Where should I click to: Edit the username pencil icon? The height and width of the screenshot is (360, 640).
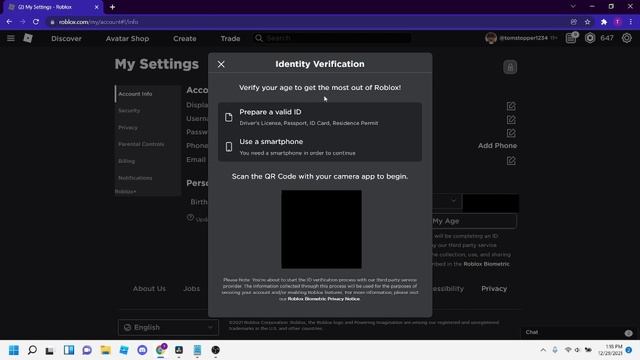point(511,120)
